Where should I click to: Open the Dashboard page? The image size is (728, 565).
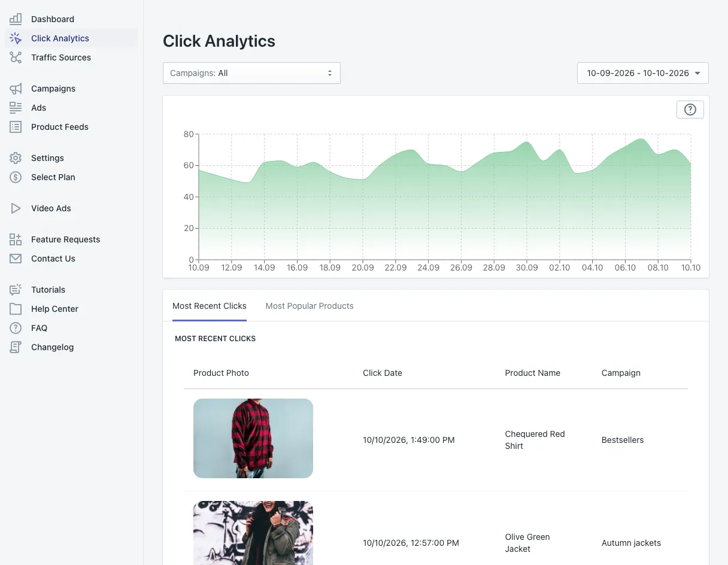(x=53, y=19)
